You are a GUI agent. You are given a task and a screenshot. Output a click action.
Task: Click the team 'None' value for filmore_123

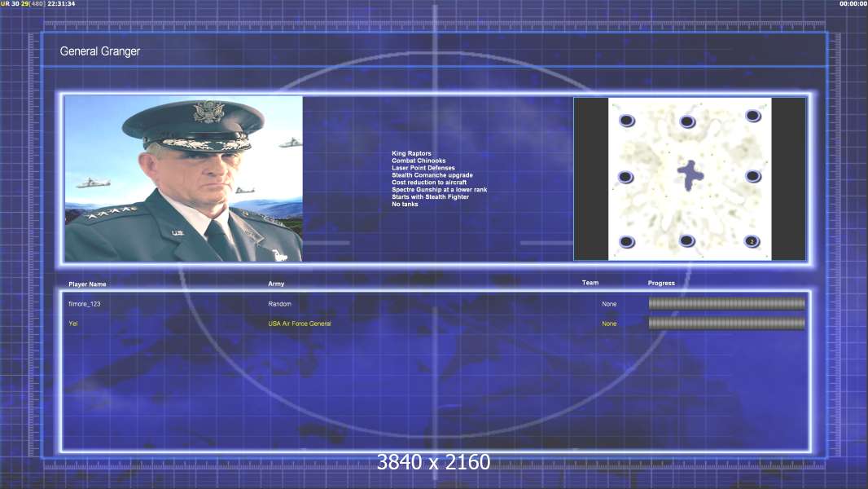pos(609,304)
